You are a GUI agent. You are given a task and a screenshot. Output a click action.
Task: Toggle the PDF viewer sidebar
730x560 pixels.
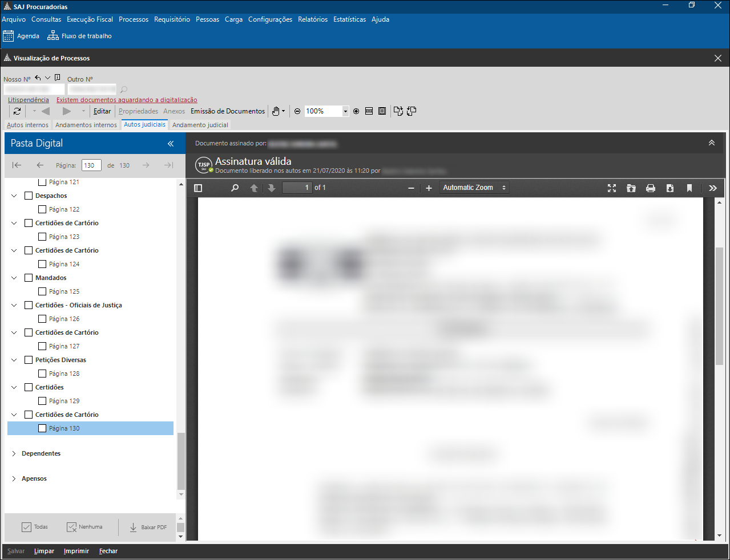click(x=198, y=188)
